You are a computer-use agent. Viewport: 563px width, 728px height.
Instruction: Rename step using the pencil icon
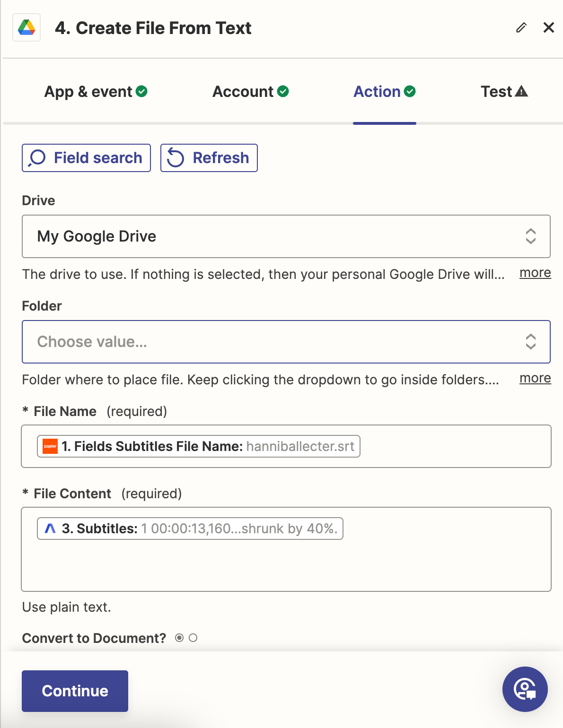(521, 28)
